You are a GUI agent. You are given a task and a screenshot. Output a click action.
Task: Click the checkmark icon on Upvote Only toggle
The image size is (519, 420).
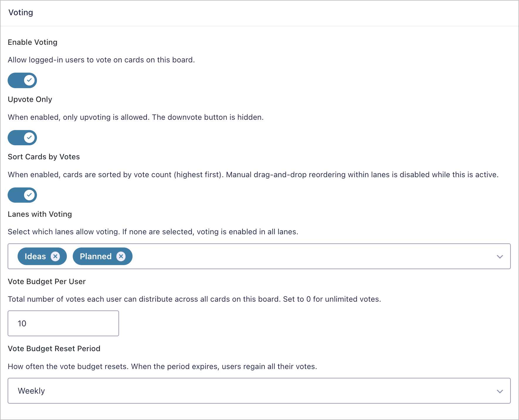[29, 138]
